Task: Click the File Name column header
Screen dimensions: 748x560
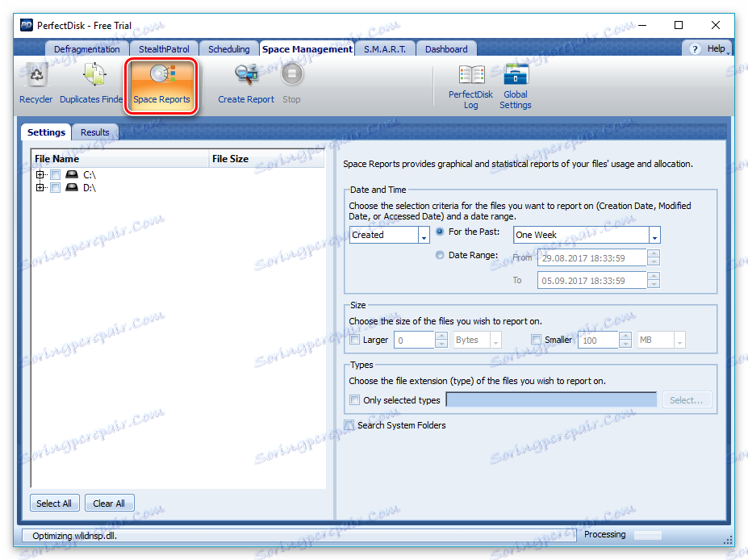Action: tap(119, 159)
